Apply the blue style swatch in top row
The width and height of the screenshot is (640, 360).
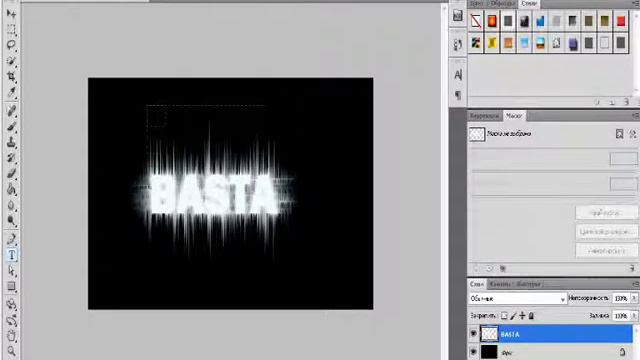tap(540, 21)
